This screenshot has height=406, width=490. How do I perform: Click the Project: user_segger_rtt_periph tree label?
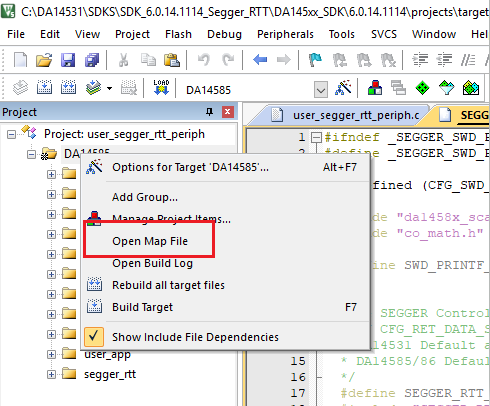[x=124, y=134]
